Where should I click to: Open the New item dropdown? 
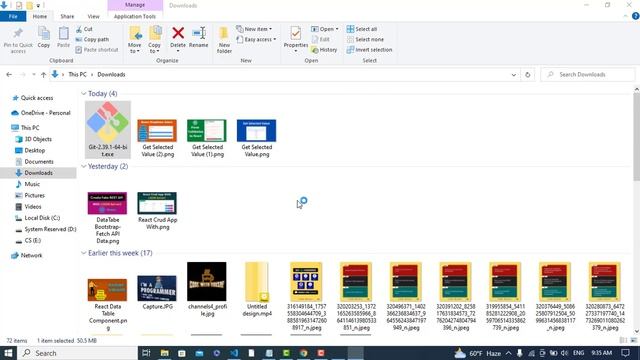coord(254,29)
